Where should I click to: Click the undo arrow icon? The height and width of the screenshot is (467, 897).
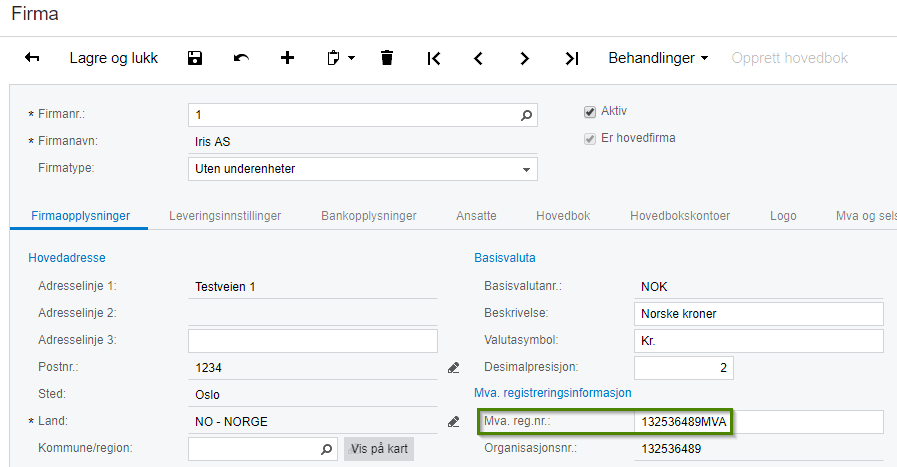241,58
